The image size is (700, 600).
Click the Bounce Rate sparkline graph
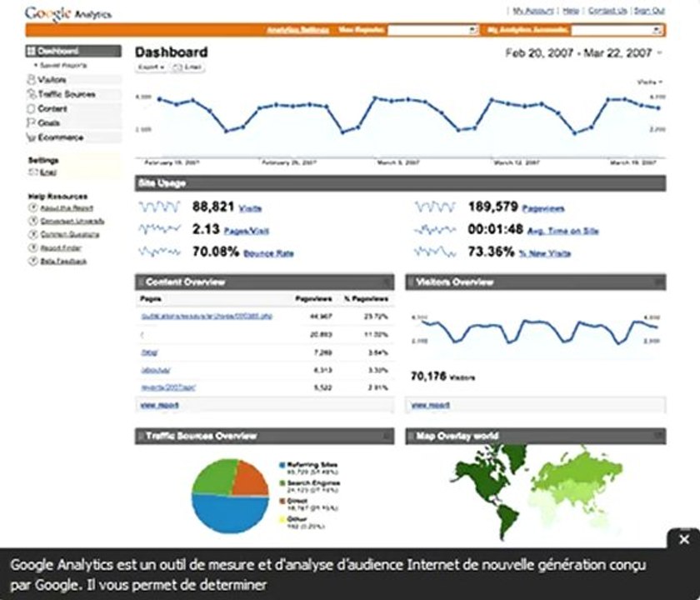point(159,252)
